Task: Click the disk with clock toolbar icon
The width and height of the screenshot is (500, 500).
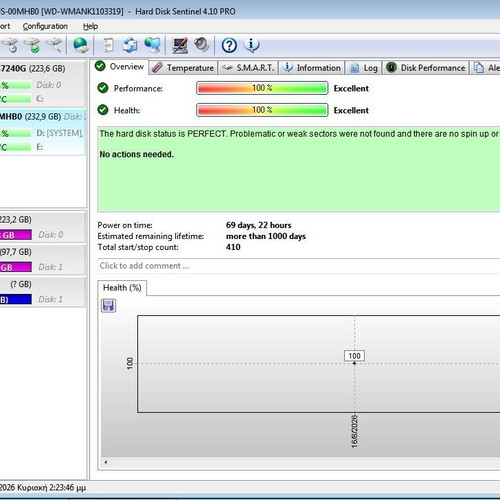Action: click(x=10, y=45)
